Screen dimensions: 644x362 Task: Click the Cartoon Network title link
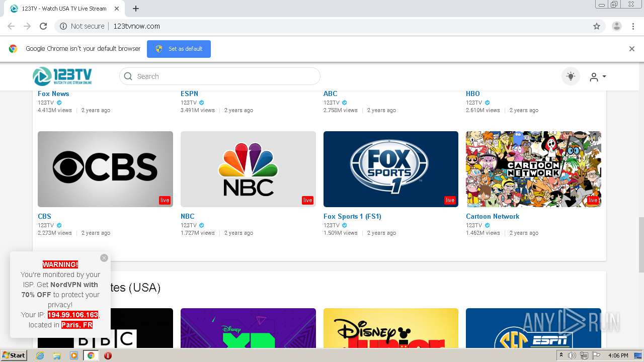[493, 216]
